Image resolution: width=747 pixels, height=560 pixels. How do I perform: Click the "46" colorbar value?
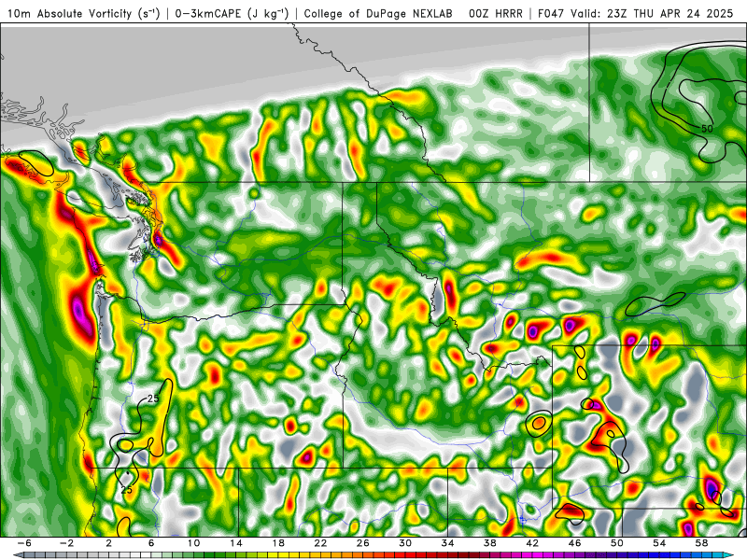pyautogui.click(x=574, y=543)
